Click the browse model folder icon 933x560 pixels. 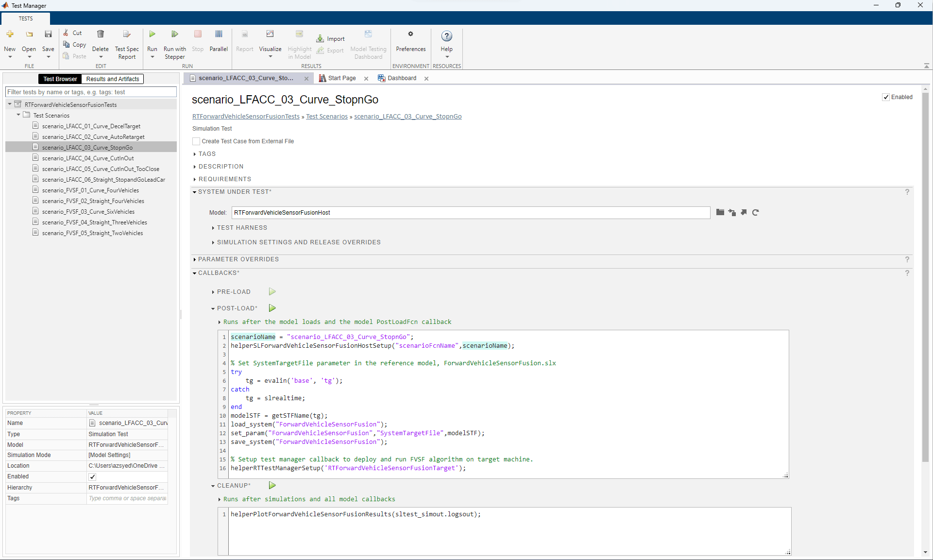tap(720, 213)
